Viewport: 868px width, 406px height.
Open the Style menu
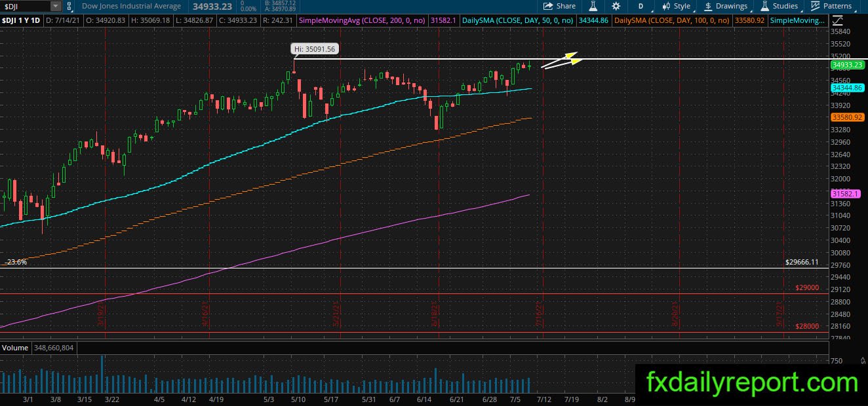coord(676,6)
